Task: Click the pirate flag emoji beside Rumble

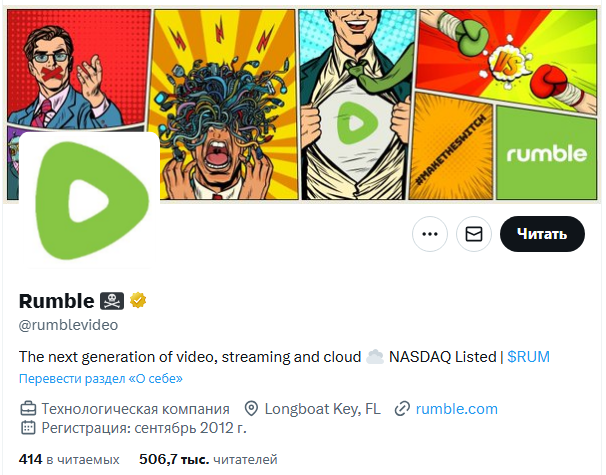Action: [112, 301]
